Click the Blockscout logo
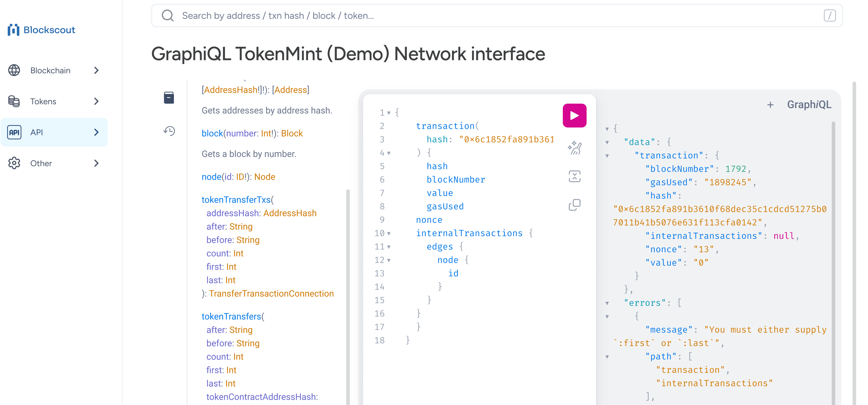This screenshot has width=868, height=405. 41,30
